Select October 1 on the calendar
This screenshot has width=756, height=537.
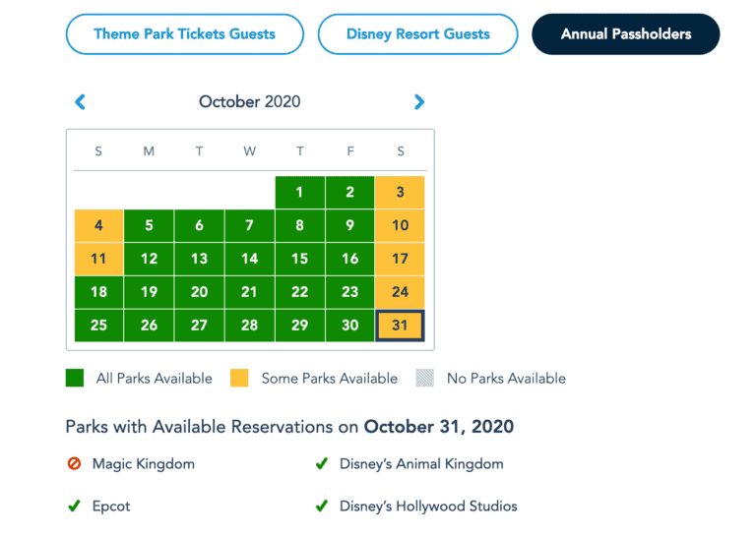pos(300,192)
